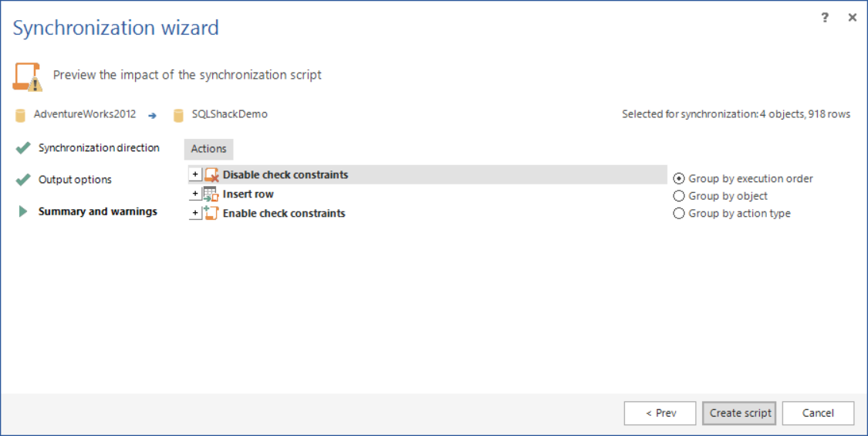868x436 pixels.
Task: Click the direction arrow between databases
Action: pos(152,116)
